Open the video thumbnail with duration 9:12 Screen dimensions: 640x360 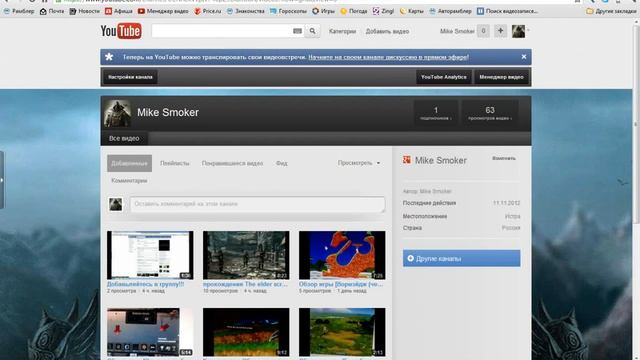[246, 332]
